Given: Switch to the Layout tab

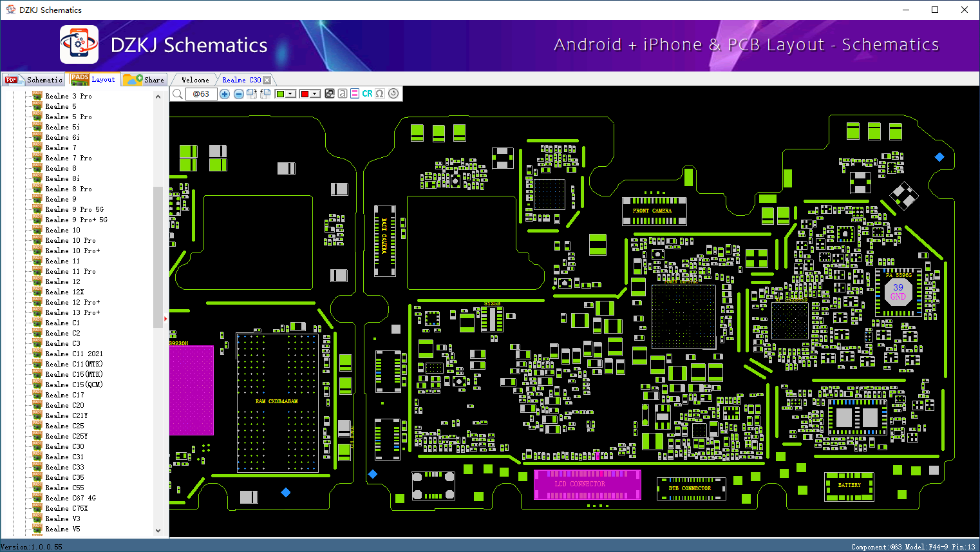Looking at the screenshot, I should pyautogui.click(x=93, y=79).
